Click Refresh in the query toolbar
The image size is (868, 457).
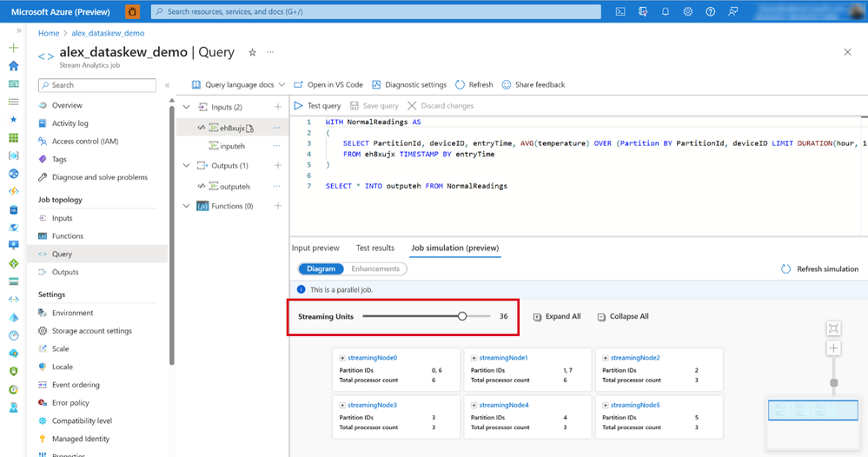point(474,84)
